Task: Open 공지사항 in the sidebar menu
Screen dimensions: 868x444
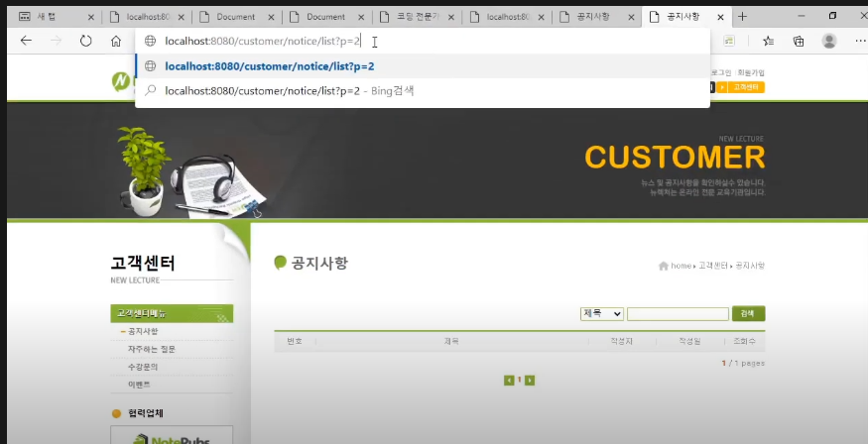Action: pos(143,331)
